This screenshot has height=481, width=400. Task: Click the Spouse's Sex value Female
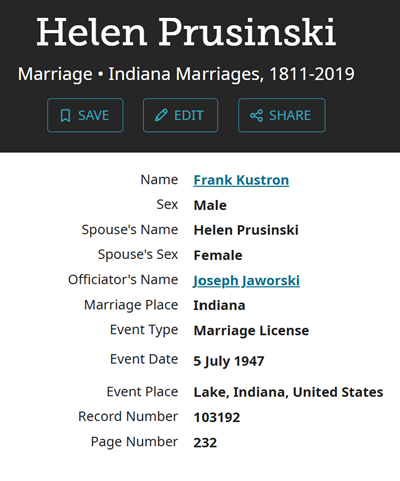click(218, 255)
